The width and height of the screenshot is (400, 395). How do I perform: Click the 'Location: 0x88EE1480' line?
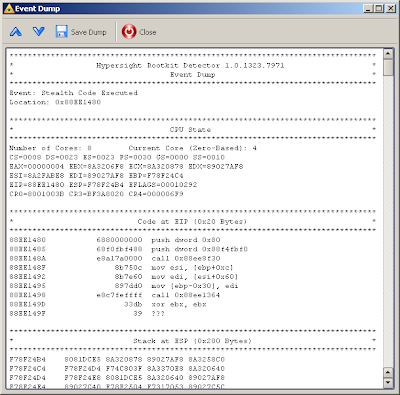coord(55,102)
